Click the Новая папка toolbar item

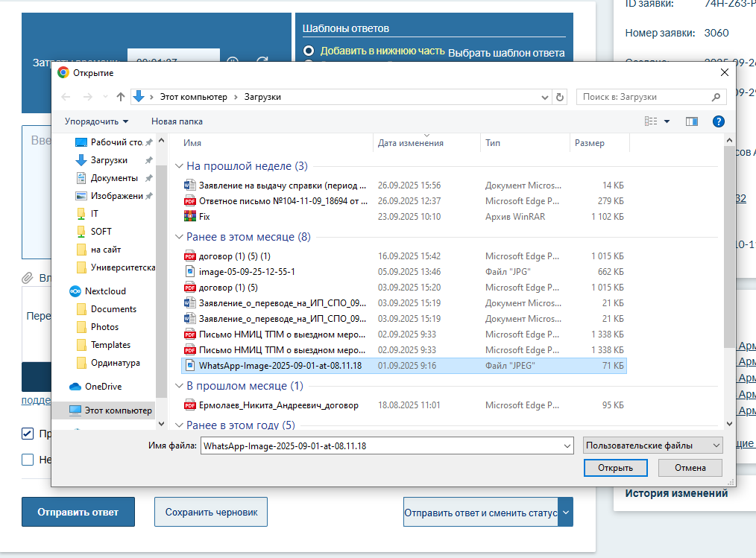click(177, 121)
